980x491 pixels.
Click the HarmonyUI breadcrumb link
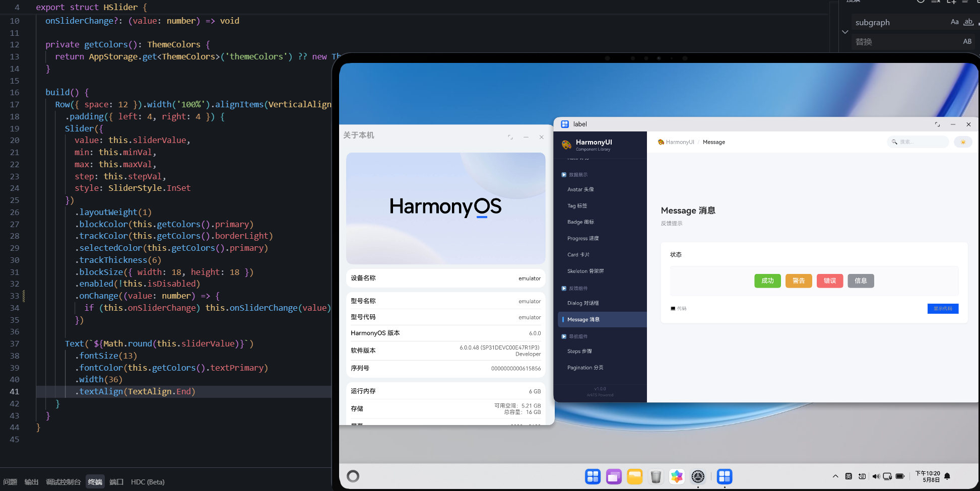676,142
